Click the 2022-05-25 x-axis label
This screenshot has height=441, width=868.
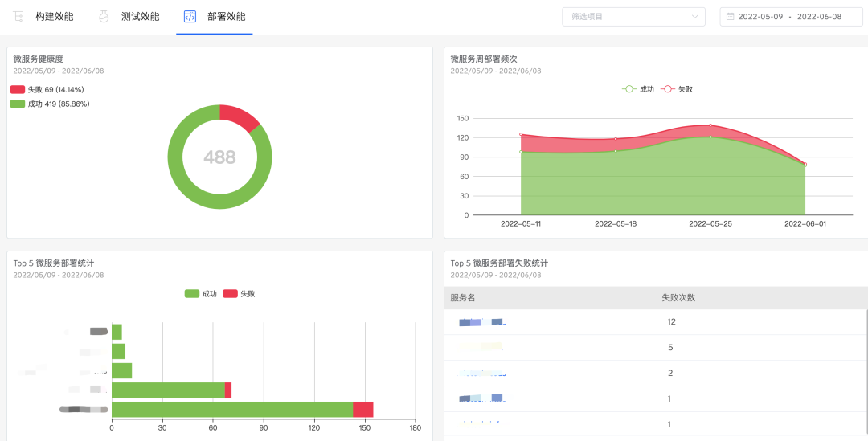tap(710, 224)
